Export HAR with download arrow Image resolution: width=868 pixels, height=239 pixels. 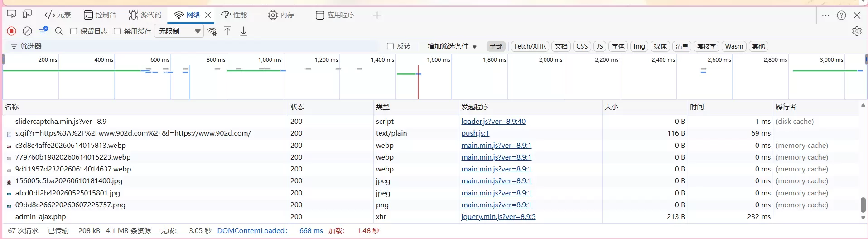243,31
